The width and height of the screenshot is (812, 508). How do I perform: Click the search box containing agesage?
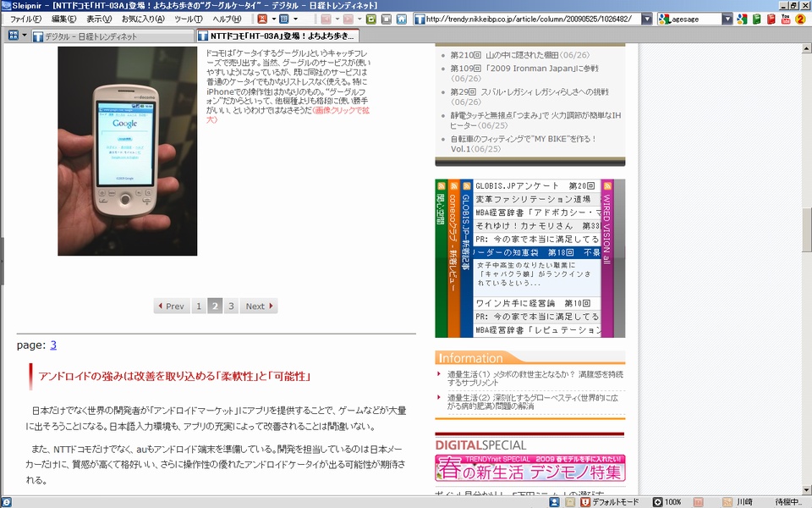[690, 19]
